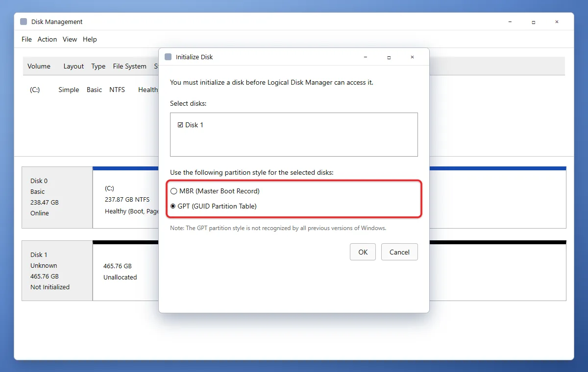588x372 pixels.
Task: Maximize the Initialize Disk dialog
Action: pos(389,57)
